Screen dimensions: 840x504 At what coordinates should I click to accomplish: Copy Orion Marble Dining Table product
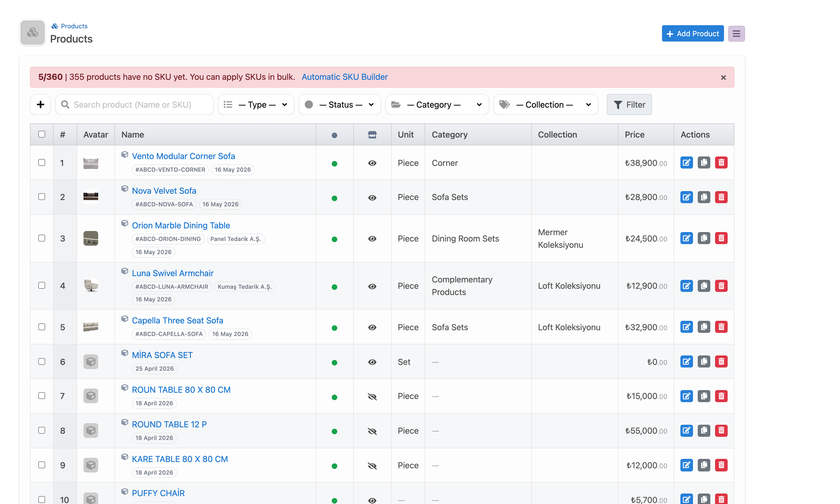[x=703, y=238]
